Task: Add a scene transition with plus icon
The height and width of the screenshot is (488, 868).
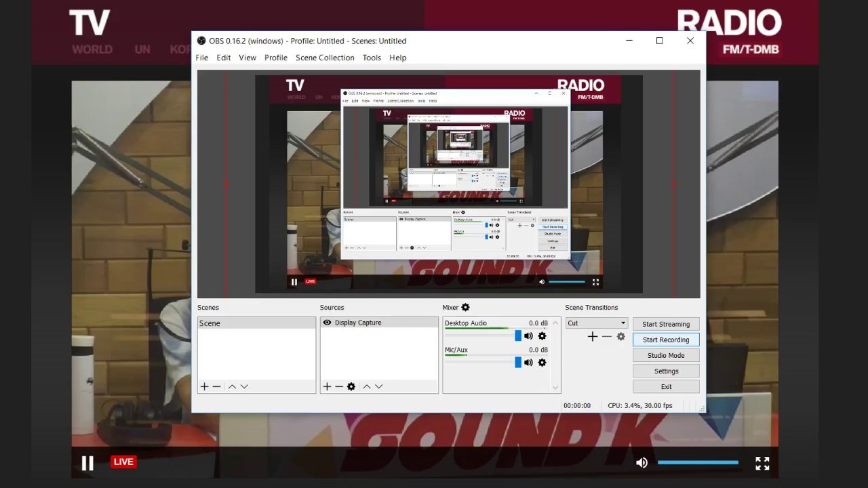Action: point(593,336)
